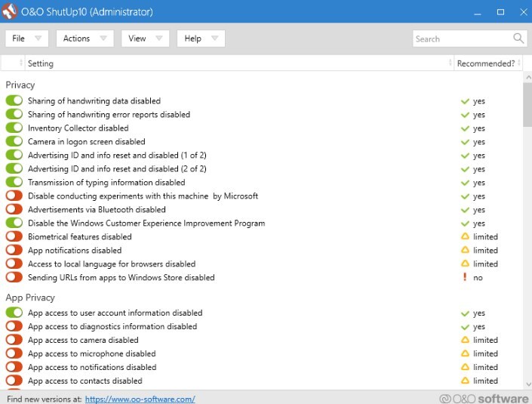Click green checkmark for Inventory Collector disabled
The width and height of the screenshot is (532, 404).
tap(466, 128)
